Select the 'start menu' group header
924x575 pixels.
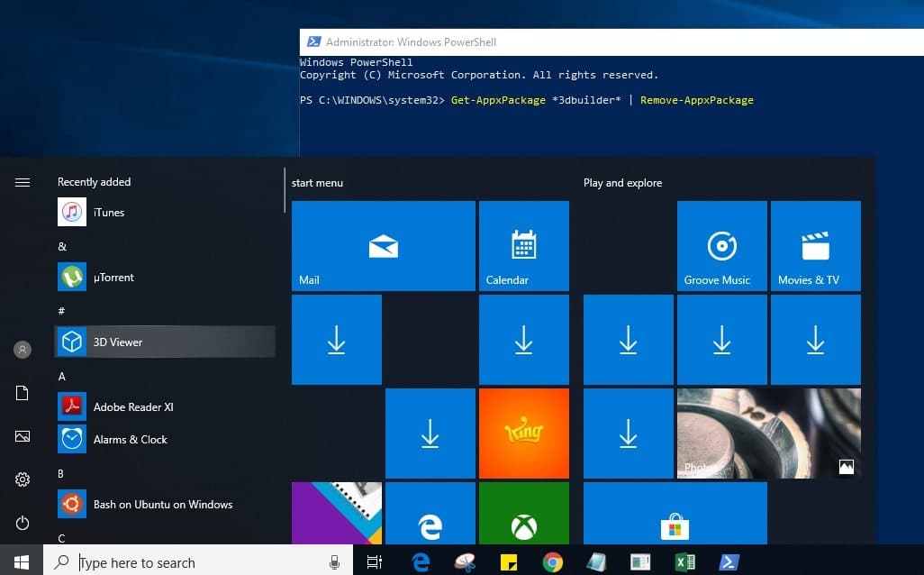click(317, 183)
